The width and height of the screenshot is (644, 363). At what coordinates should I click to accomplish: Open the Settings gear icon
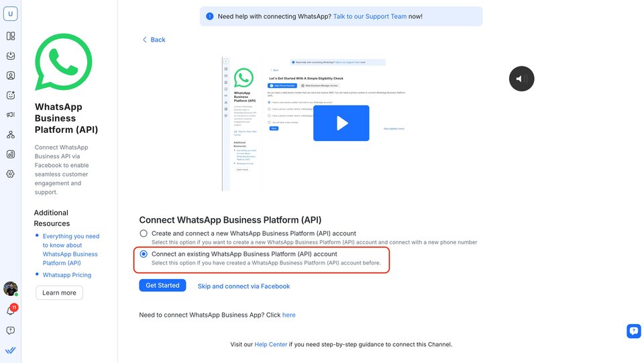pos(11,174)
